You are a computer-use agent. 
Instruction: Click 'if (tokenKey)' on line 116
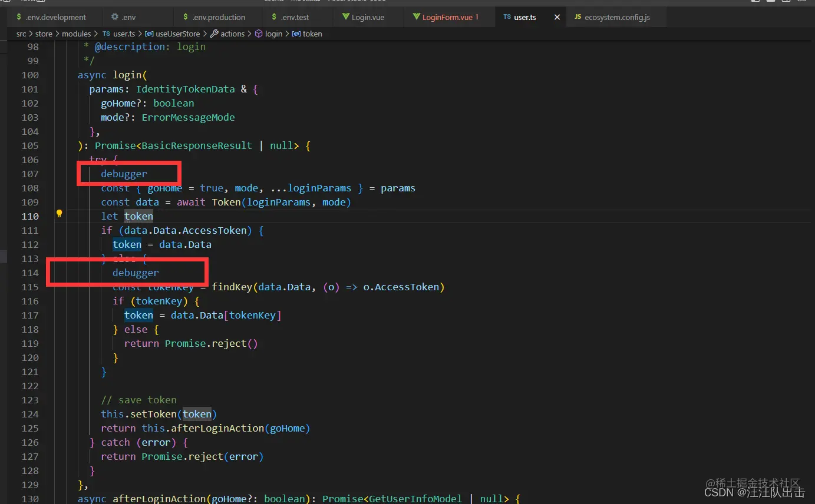151,301
